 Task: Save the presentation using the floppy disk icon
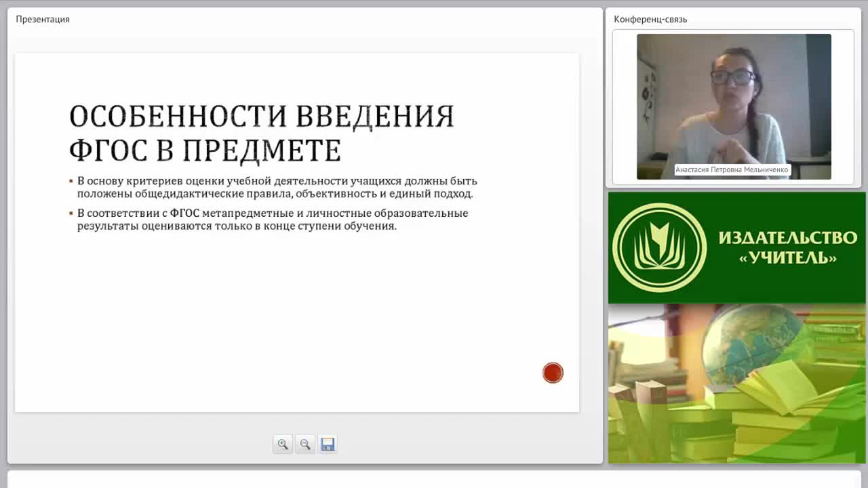pyautogui.click(x=328, y=444)
